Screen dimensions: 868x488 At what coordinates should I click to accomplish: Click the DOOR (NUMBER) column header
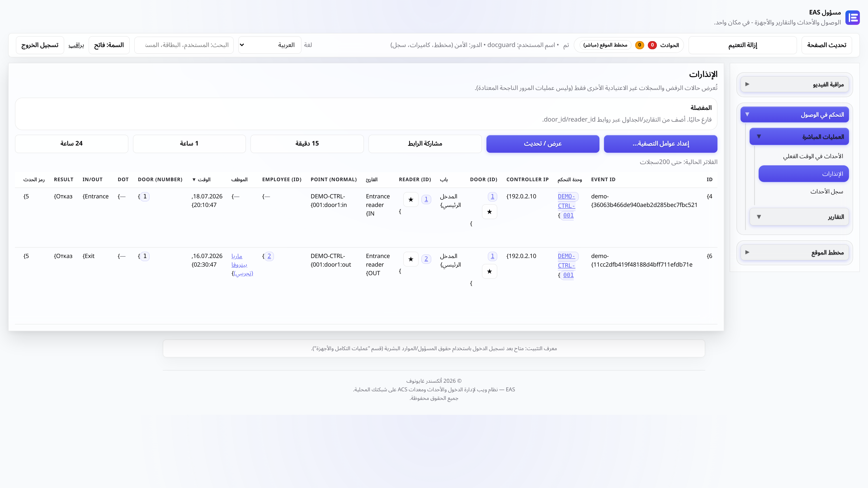(x=160, y=180)
